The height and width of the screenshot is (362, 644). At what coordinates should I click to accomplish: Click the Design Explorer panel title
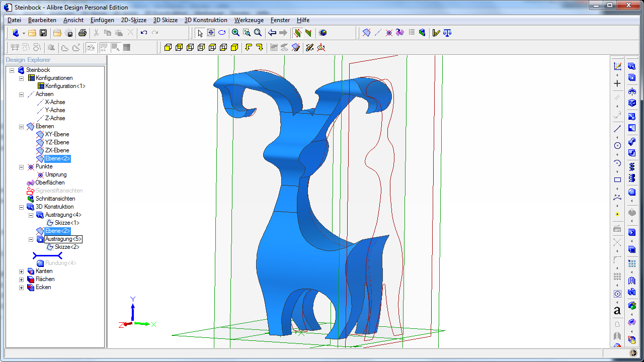point(28,60)
